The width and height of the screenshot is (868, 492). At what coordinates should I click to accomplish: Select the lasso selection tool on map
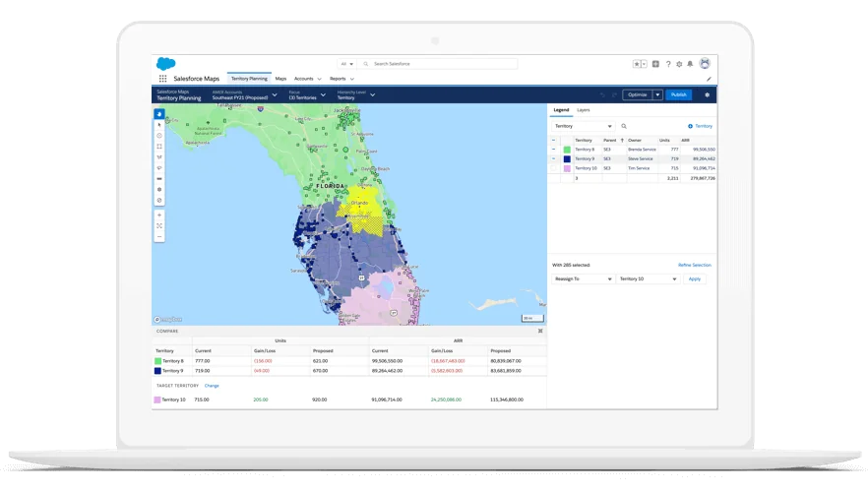pyautogui.click(x=159, y=168)
